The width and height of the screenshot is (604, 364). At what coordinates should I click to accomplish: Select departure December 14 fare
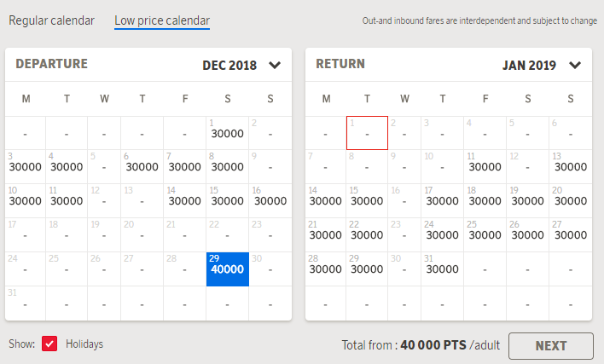coord(185,201)
